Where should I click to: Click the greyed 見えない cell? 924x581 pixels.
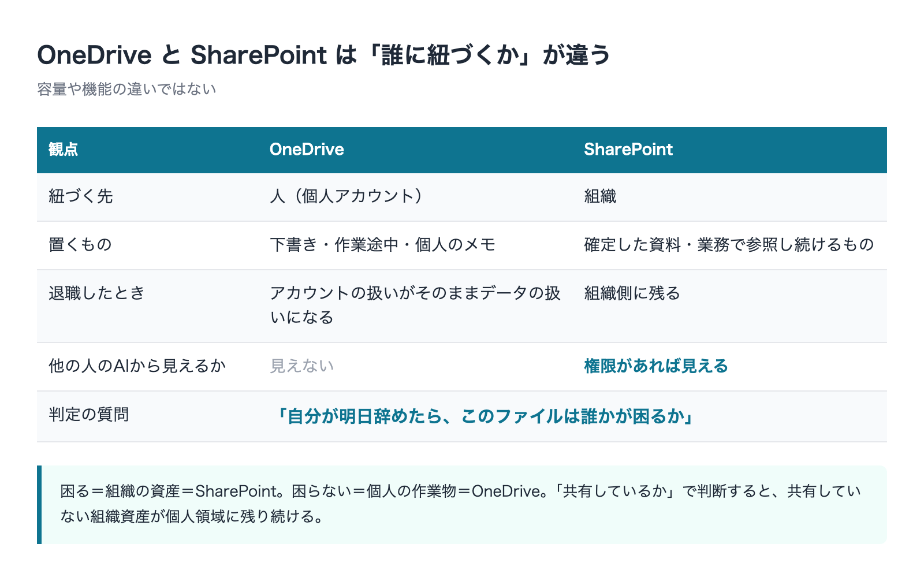tap(302, 366)
